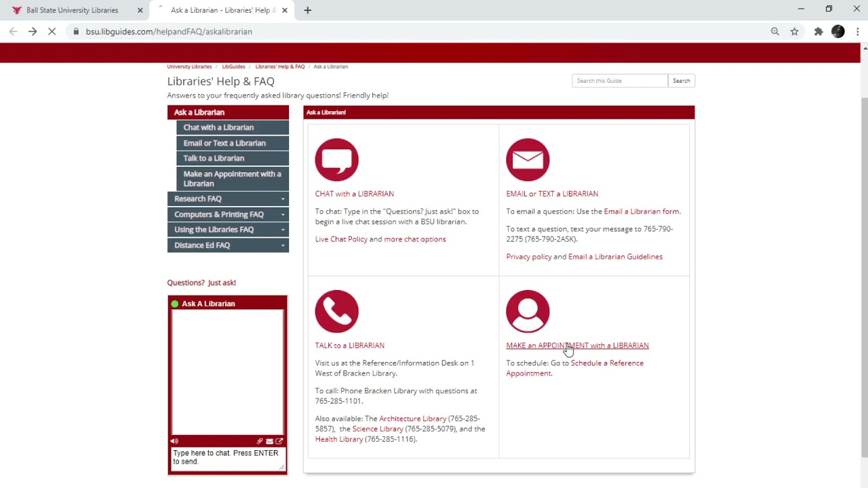
Task: Select Talk to a Librarian sidebar item
Action: click(x=233, y=158)
